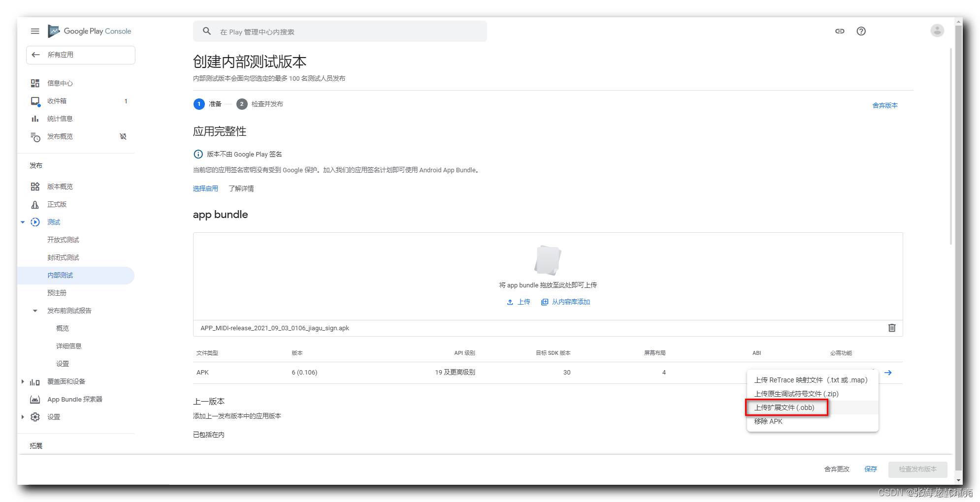Click the version cell 6 (0.106)
This screenshot has height=502, width=980.
pyautogui.click(x=304, y=373)
